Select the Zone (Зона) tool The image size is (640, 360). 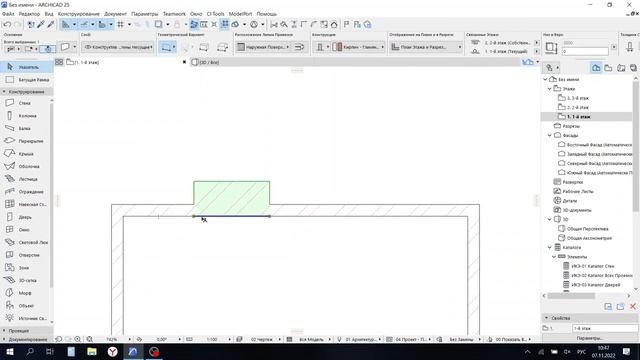(x=24, y=268)
